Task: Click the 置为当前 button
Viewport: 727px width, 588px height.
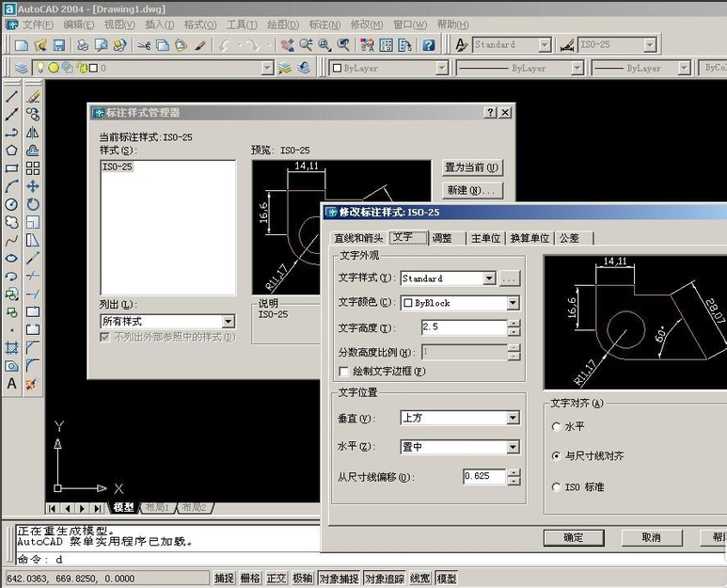Action: click(471, 167)
